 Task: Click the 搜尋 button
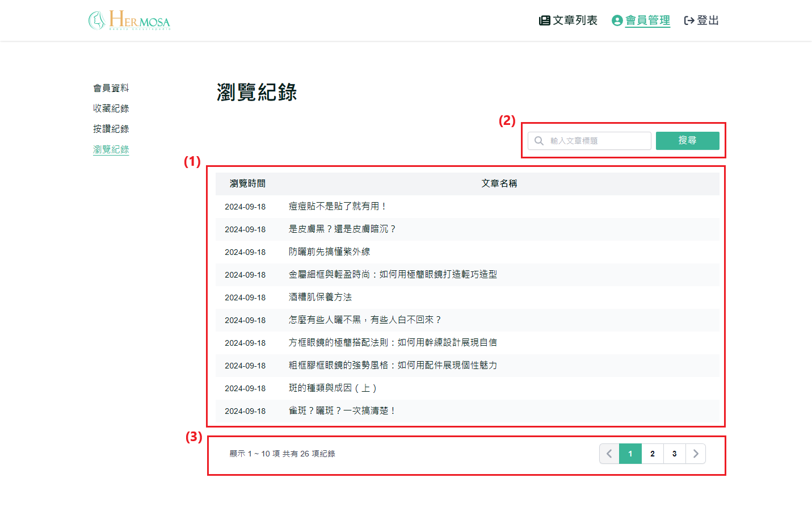click(x=687, y=141)
